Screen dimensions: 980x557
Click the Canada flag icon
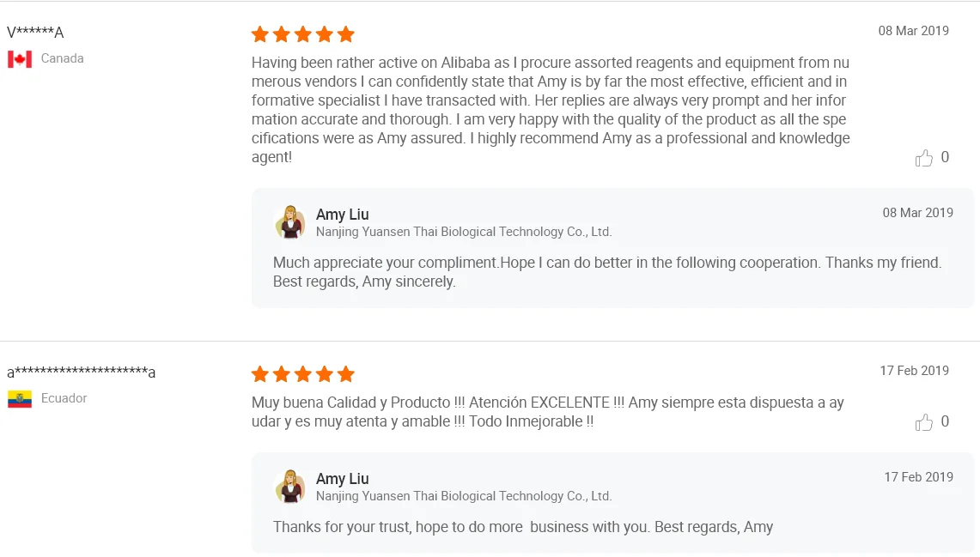click(20, 59)
